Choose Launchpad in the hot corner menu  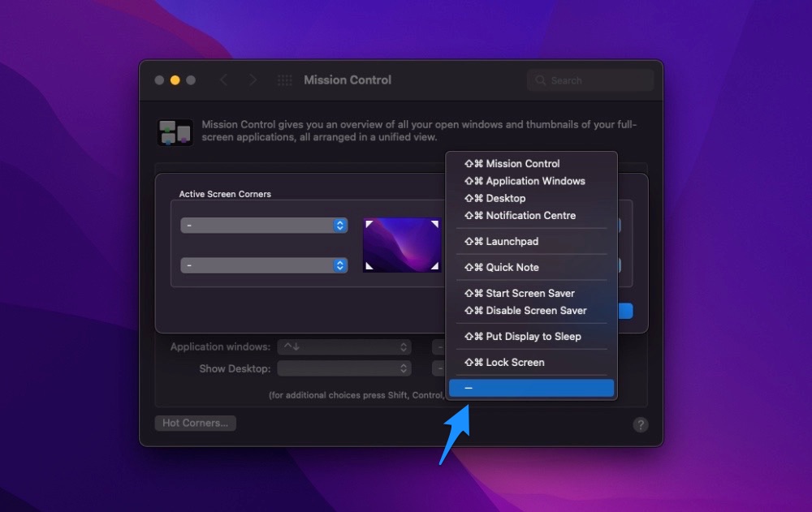[x=531, y=241]
